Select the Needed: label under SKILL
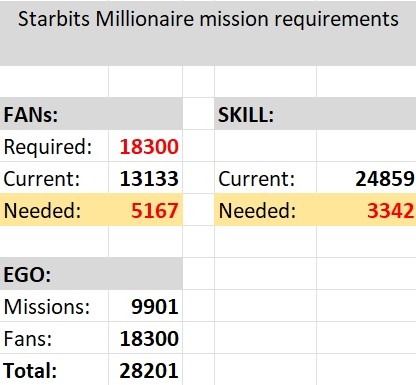 click(265, 210)
